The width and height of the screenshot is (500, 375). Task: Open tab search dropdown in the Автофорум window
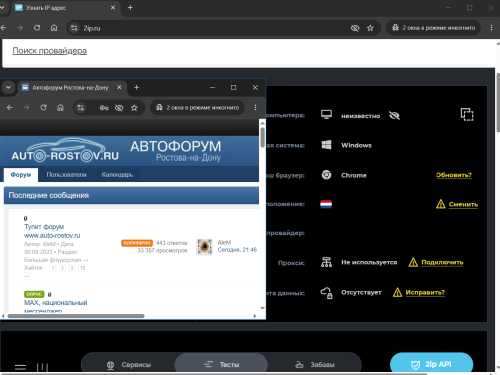coord(8,87)
